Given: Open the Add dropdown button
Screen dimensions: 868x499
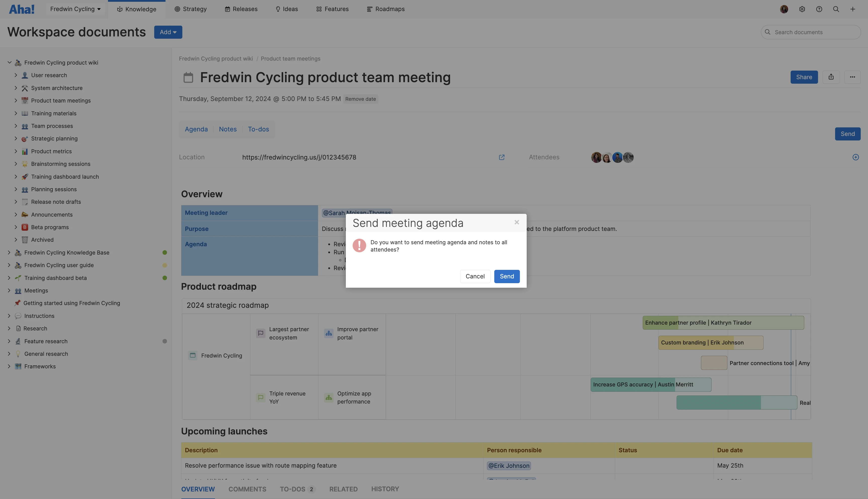Looking at the screenshot, I should [168, 32].
